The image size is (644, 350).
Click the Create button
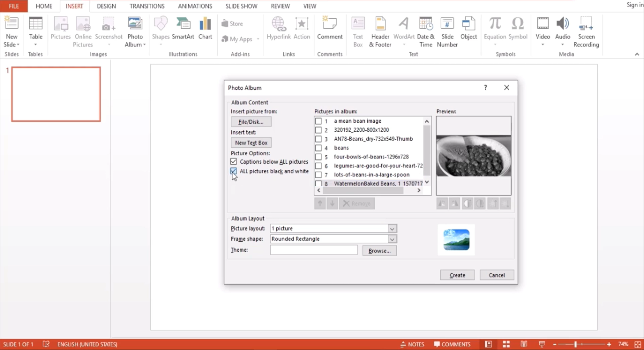tap(457, 275)
